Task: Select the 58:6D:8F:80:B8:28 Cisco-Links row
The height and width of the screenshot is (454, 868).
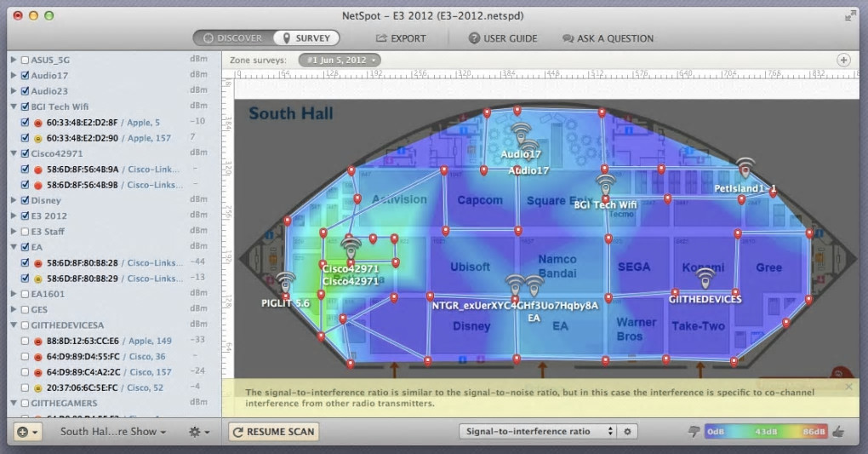Action: point(113,262)
